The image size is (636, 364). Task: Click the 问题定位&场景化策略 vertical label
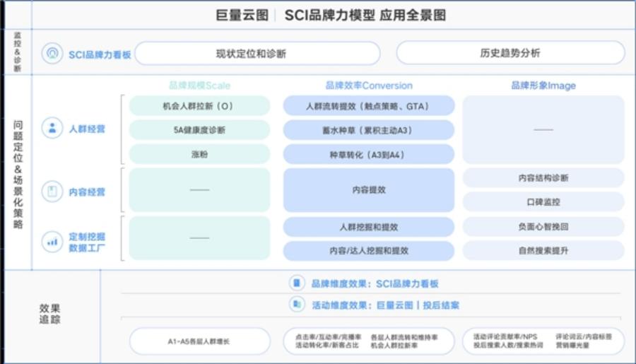pos(18,174)
